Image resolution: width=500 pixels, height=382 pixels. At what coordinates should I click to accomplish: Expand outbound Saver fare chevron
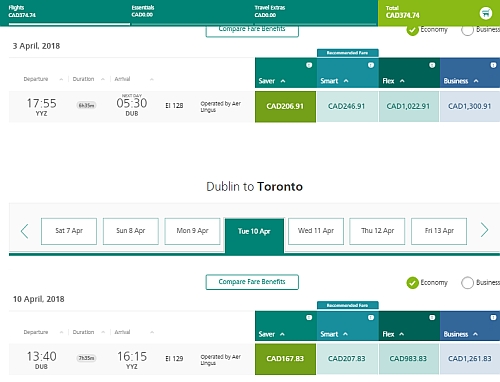point(283,81)
